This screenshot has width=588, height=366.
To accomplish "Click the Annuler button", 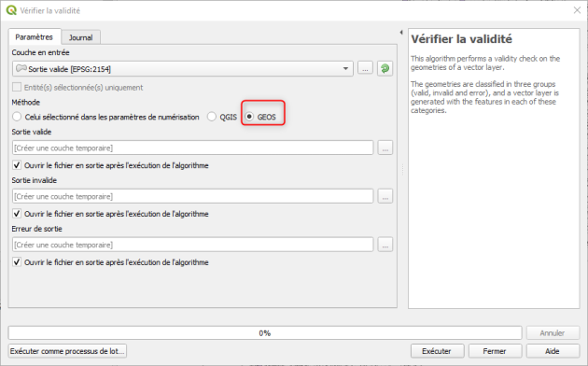I will 553,332.
